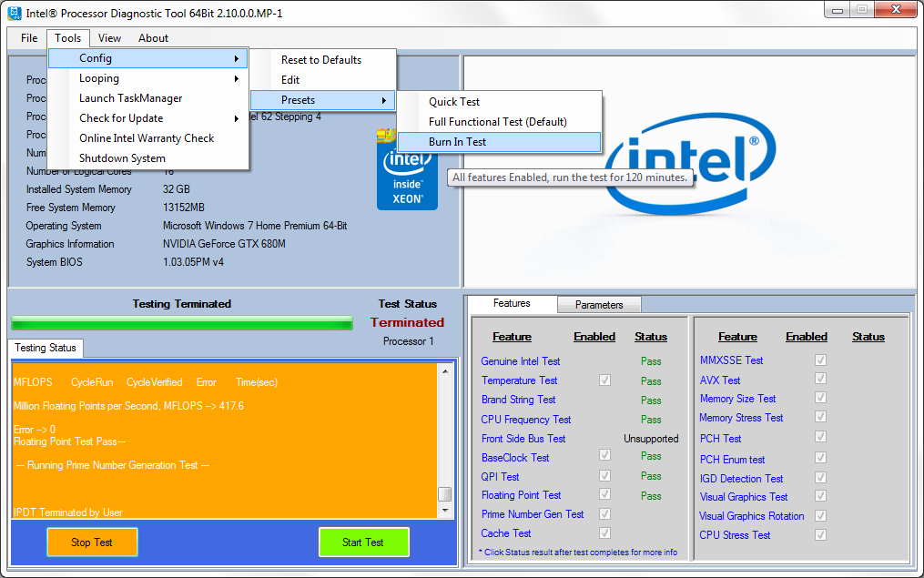The height and width of the screenshot is (578, 924).
Task: Click the Brand String Test link
Action: pos(519,400)
